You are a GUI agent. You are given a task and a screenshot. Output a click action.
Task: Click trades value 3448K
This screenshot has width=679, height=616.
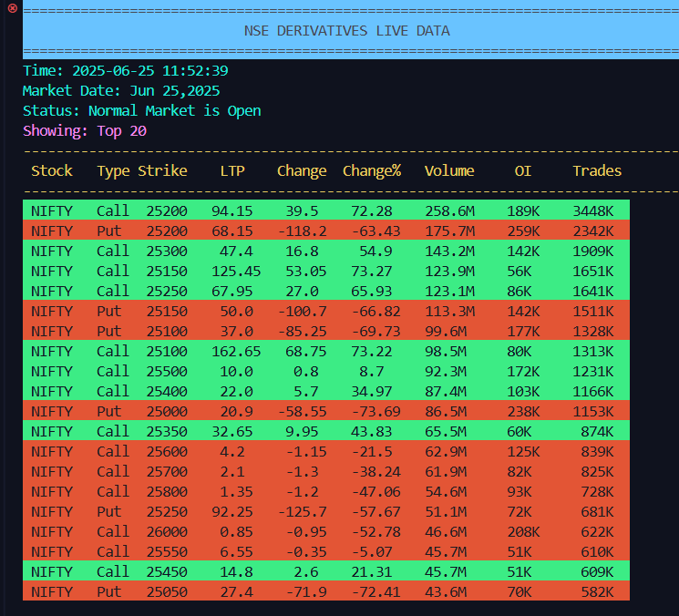click(593, 210)
